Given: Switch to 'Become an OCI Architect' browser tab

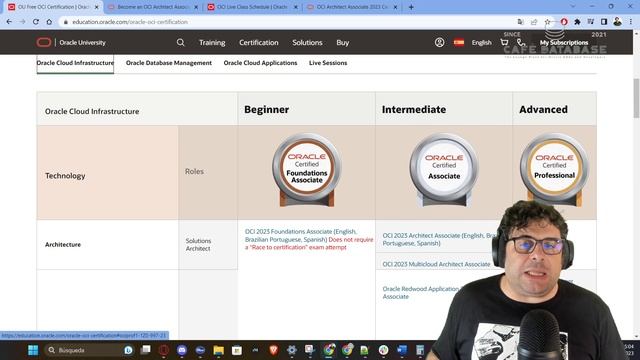Looking at the screenshot, I should tap(153, 7).
